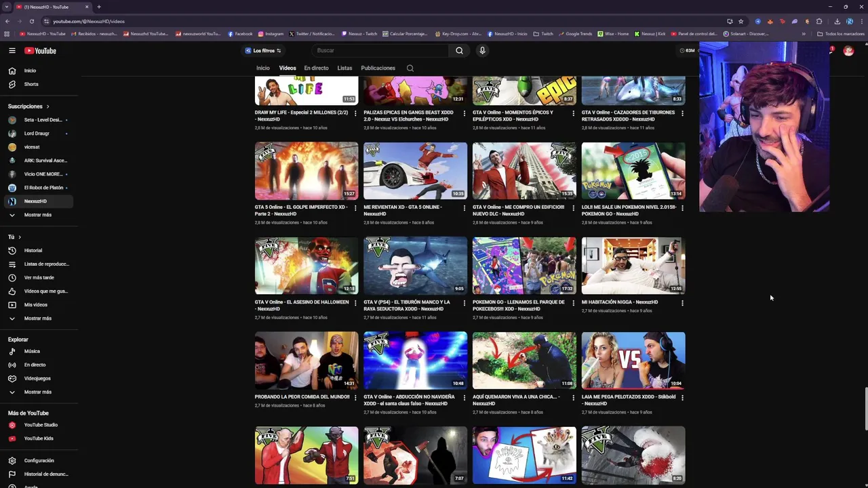Open Shorts in the sidebar
The image size is (868, 488).
(39, 84)
